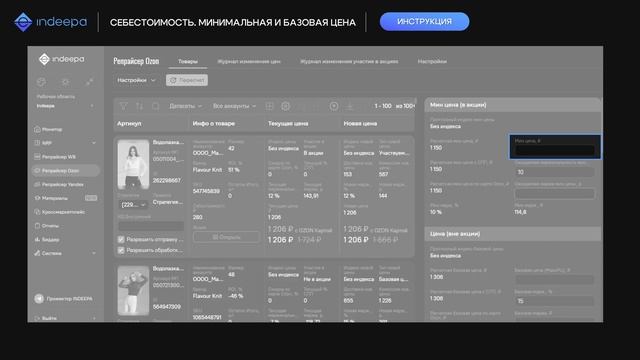Viewport: 640px width, 360px height.
Task: Click the base margin field containing 15
Action: [x=555, y=301]
